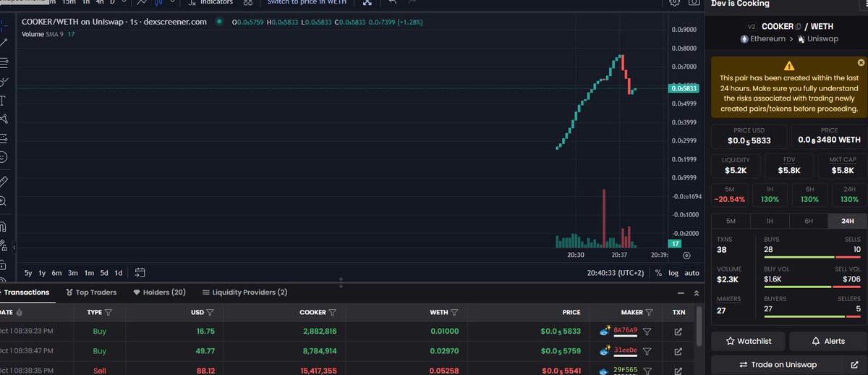
Task: Select the 15m timeframe
Action: (69, 3)
